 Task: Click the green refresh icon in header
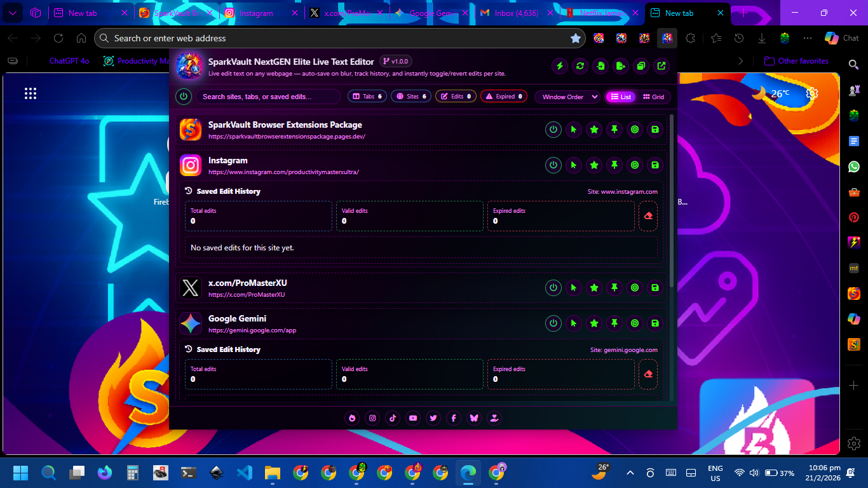point(580,65)
